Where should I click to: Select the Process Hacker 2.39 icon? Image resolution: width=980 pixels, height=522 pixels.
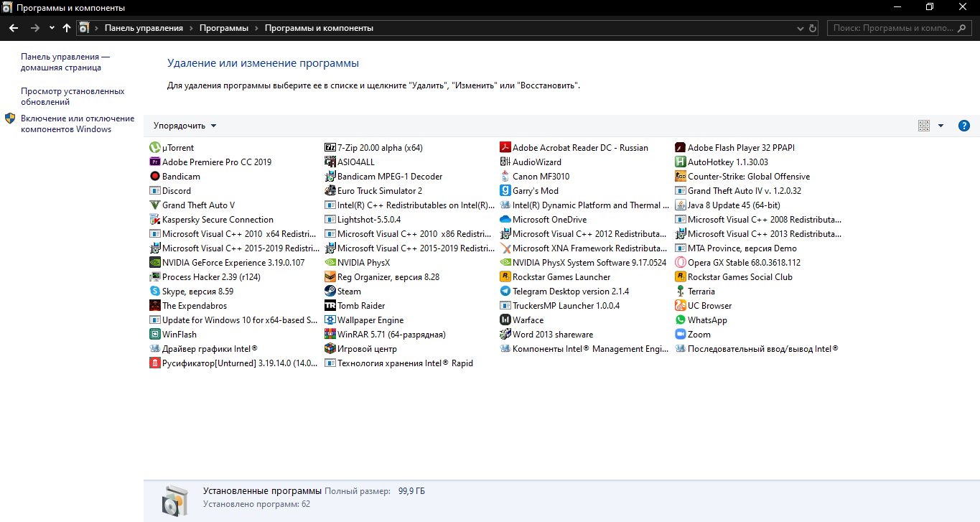click(154, 277)
